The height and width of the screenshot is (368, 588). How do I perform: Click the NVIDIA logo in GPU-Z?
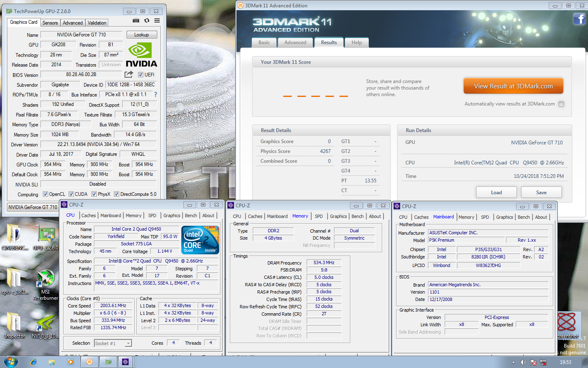[141, 56]
